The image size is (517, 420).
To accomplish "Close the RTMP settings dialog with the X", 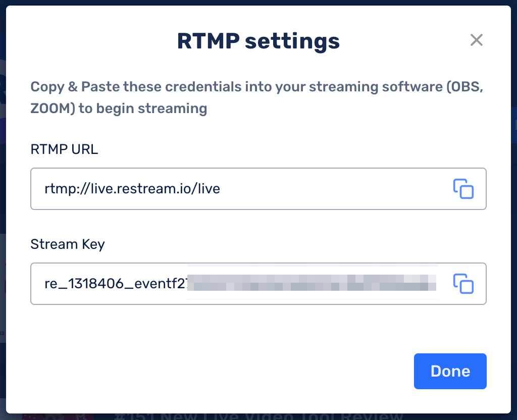I will pos(477,40).
